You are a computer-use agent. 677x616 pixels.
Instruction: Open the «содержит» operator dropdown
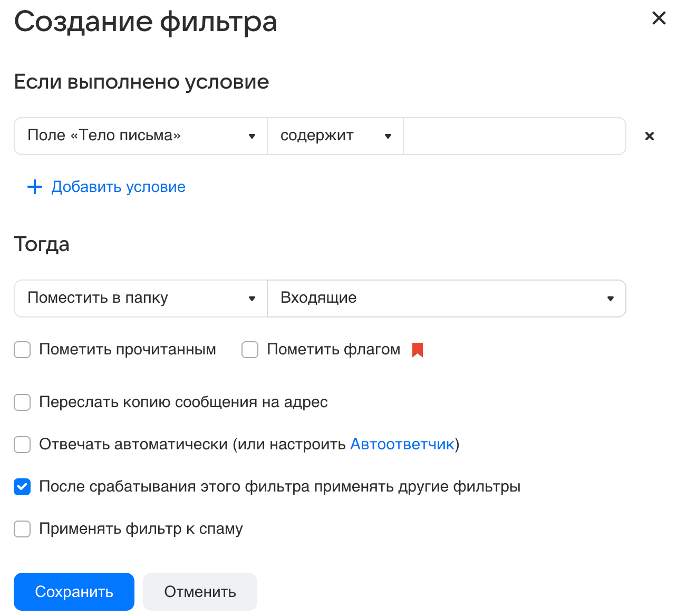[335, 136]
